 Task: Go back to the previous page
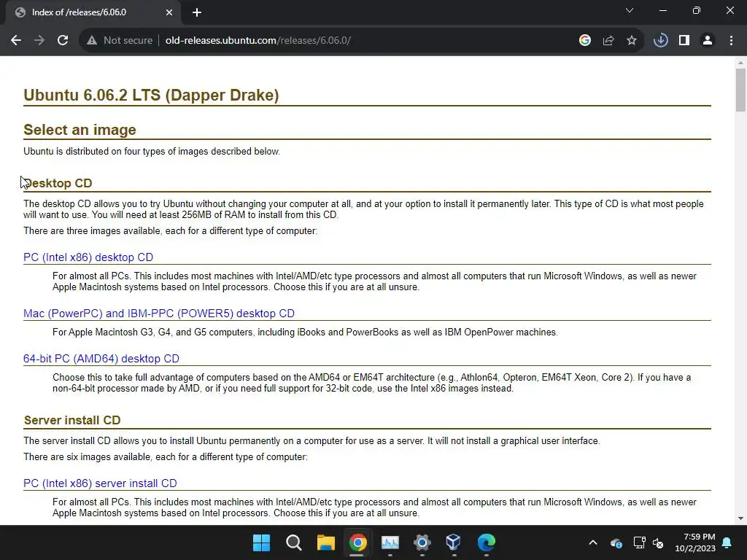click(16, 41)
